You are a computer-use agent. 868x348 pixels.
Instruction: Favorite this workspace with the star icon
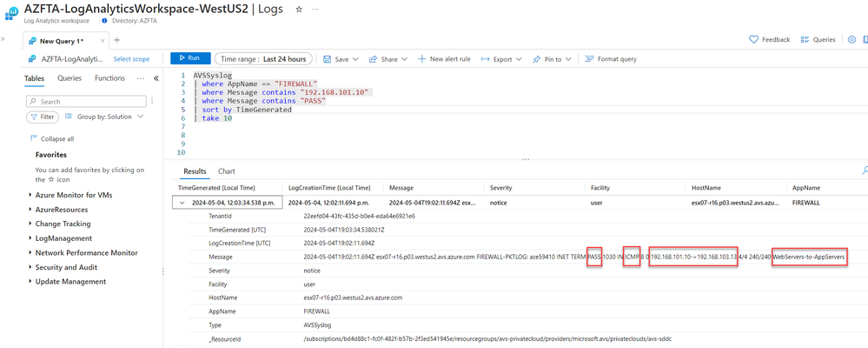(299, 10)
